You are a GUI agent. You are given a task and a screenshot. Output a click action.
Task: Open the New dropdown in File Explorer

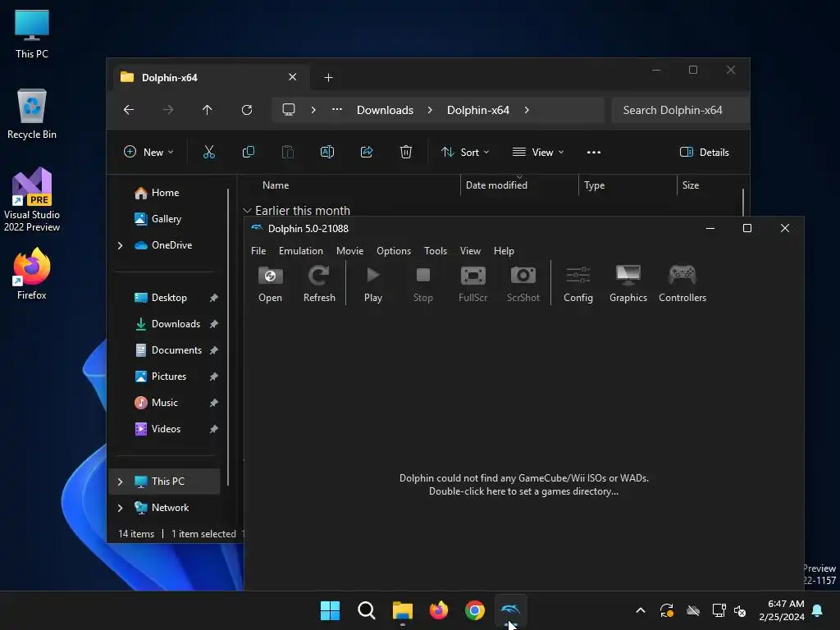click(x=148, y=152)
